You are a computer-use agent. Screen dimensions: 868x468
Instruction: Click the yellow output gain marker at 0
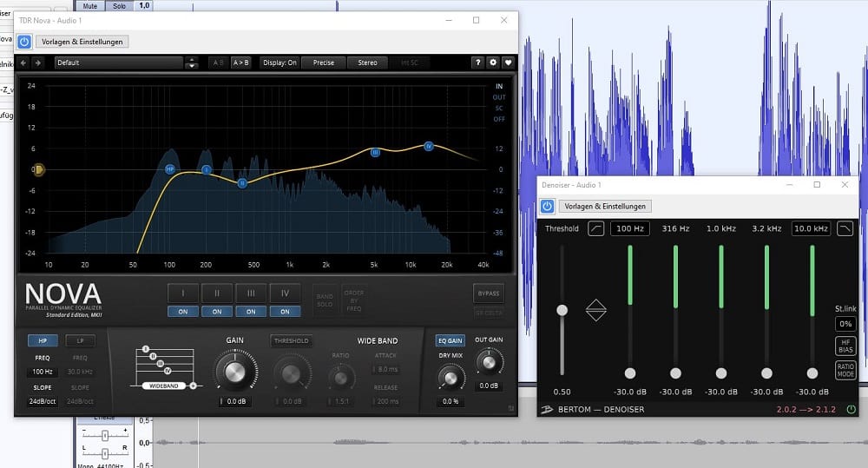38,169
